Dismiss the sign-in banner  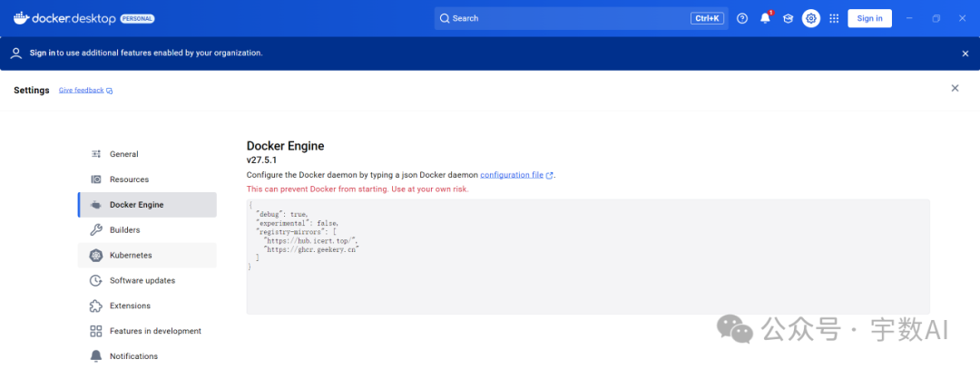pyautogui.click(x=965, y=53)
